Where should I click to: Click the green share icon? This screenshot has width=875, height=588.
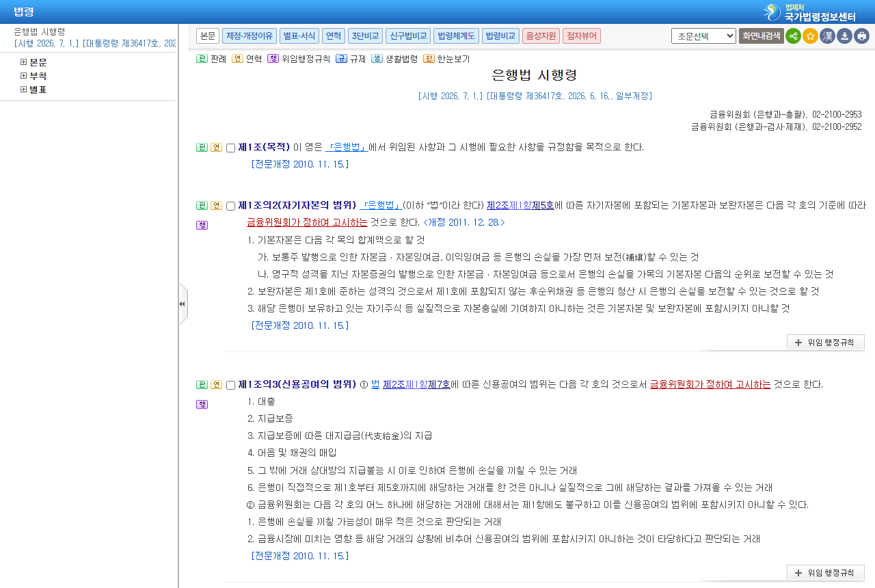coord(793,36)
